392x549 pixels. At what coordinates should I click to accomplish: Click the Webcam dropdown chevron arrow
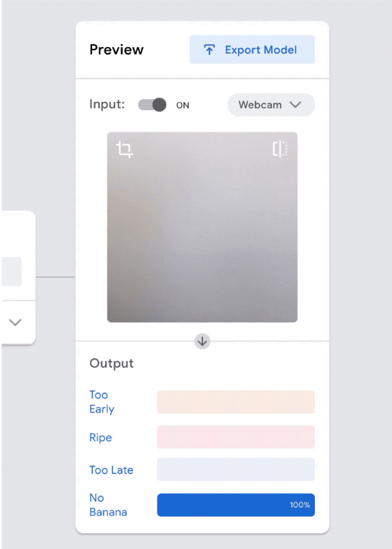[x=296, y=105]
